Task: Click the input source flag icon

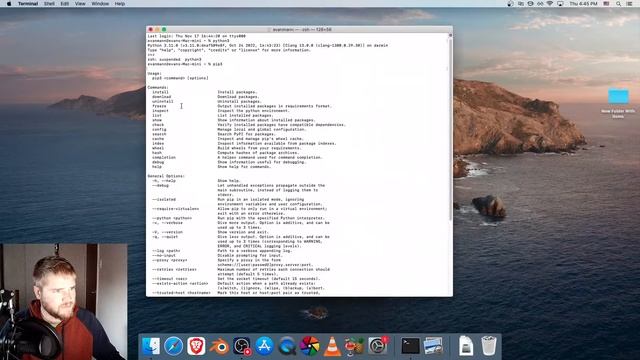Action: point(607,4)
